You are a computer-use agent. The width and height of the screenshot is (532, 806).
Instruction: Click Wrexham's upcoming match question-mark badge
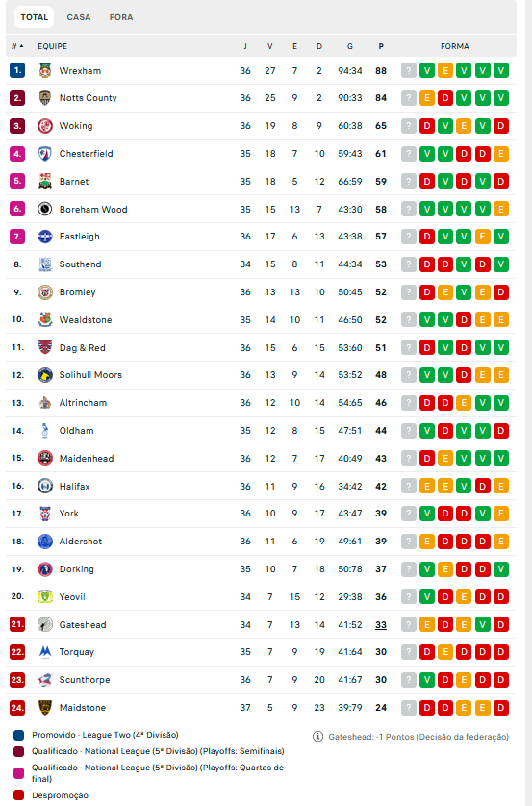[409, 70]
